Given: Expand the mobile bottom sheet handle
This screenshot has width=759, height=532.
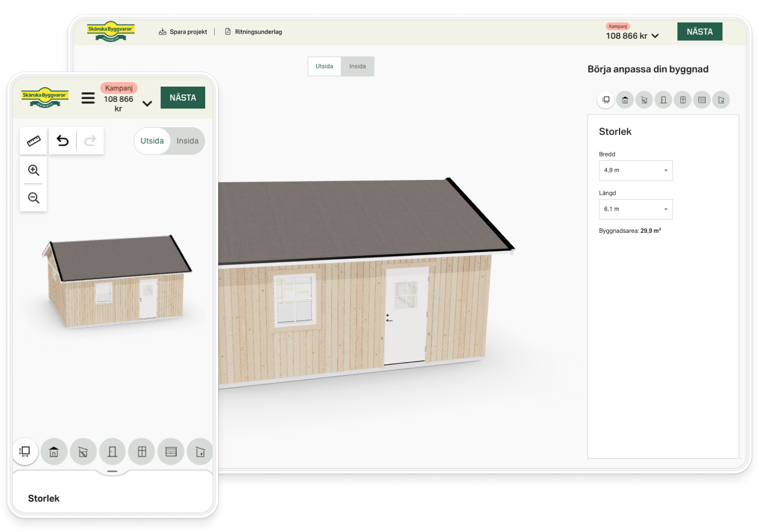Looking at the screenshot, I should (112, 471).
